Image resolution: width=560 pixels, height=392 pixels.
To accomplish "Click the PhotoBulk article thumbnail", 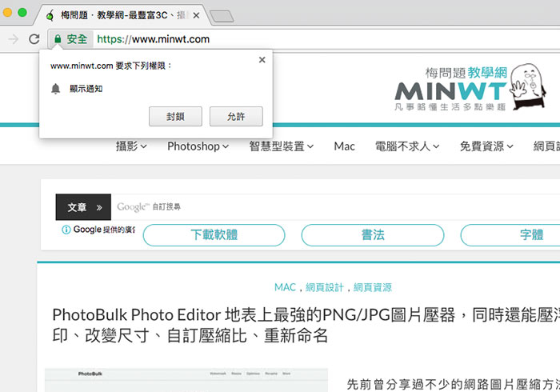I will (186, 380).
